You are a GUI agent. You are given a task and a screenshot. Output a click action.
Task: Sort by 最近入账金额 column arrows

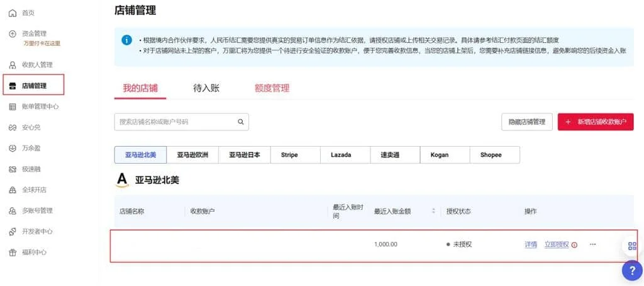coord(433,211)
